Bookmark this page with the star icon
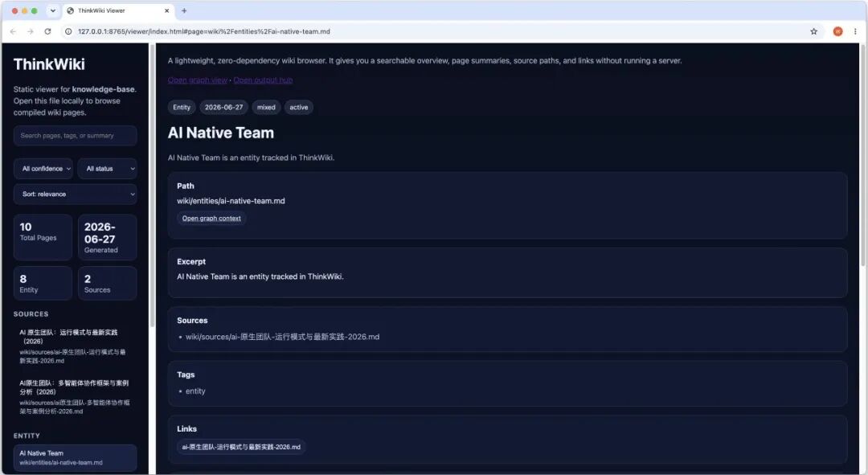 pos(813,31)
